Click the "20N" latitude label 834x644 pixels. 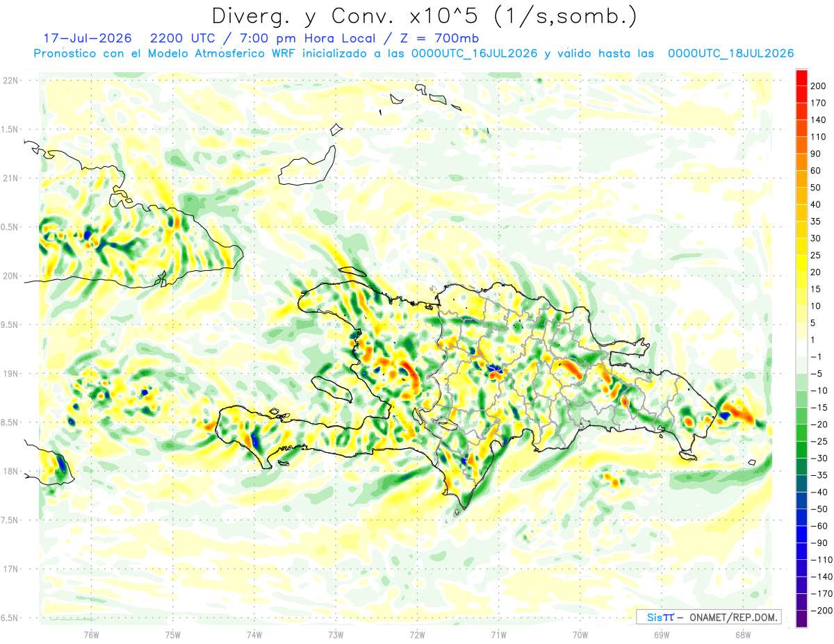pos(10,276)
